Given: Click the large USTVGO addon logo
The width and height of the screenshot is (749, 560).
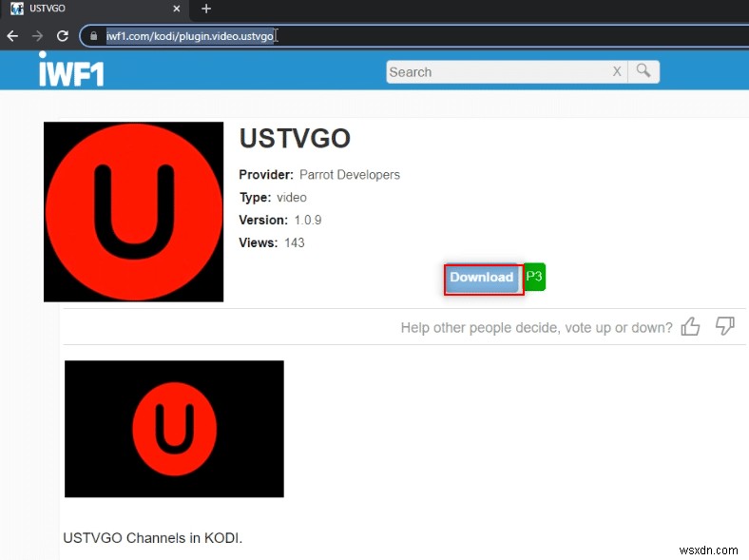Looking at the screenshot, I should (134, 212).
